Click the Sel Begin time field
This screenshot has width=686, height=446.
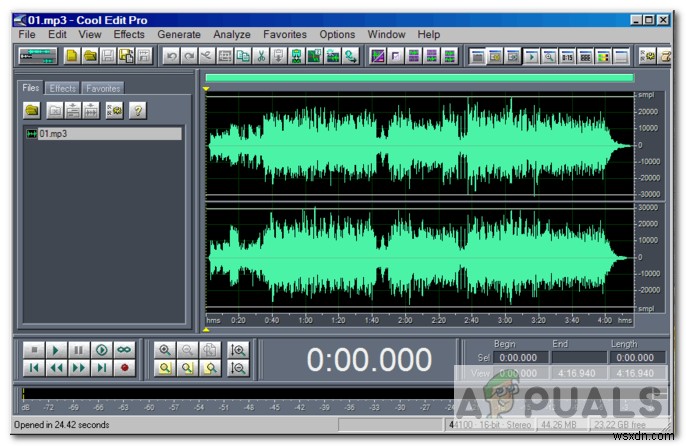pos(520,358)
